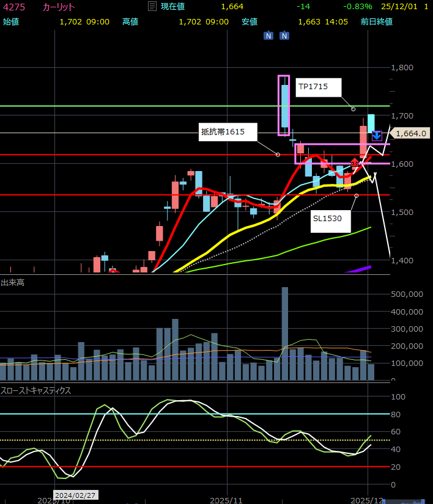Viewport: 433px width, 504px height.
Task: Click the stock name カーリット
Action: click(58, 7)
